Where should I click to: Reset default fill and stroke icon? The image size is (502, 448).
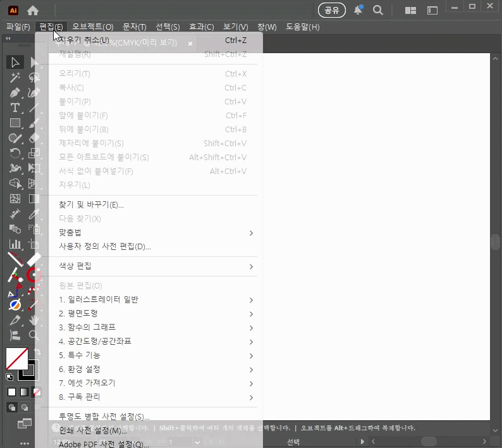coord(9,377)
